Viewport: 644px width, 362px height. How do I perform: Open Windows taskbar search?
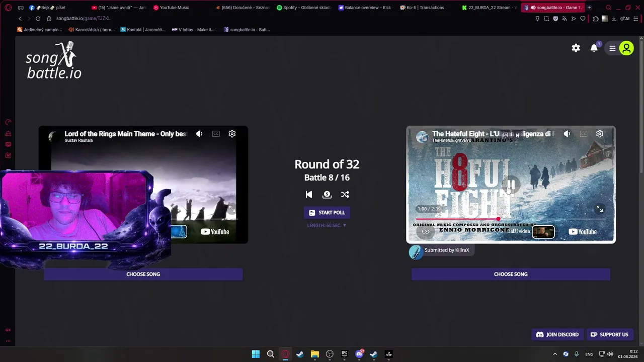click(x=271, y=354)
